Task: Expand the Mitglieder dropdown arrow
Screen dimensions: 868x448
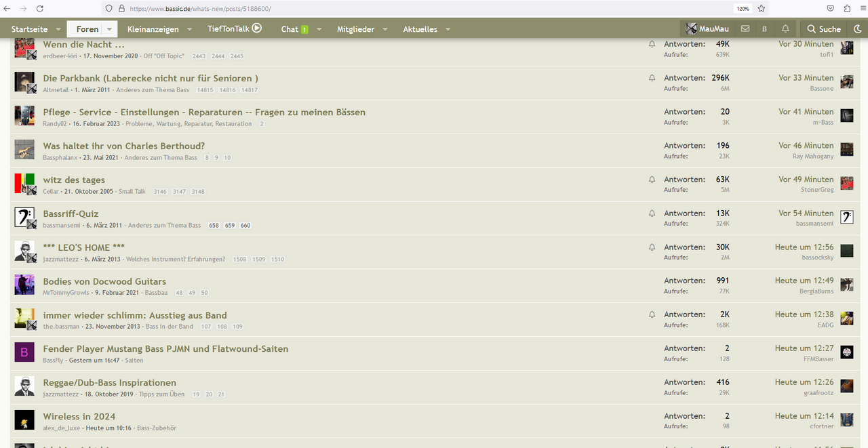Action: [x=384, y=29]
